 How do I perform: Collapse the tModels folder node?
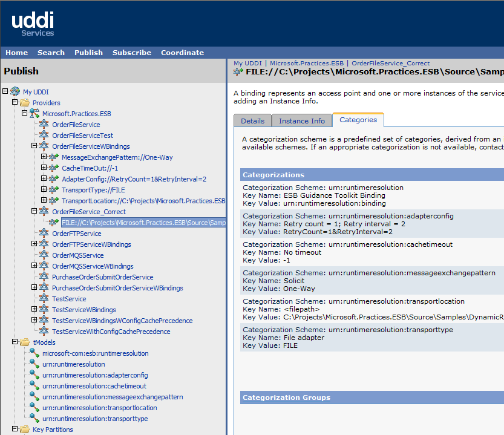[15, 341]
